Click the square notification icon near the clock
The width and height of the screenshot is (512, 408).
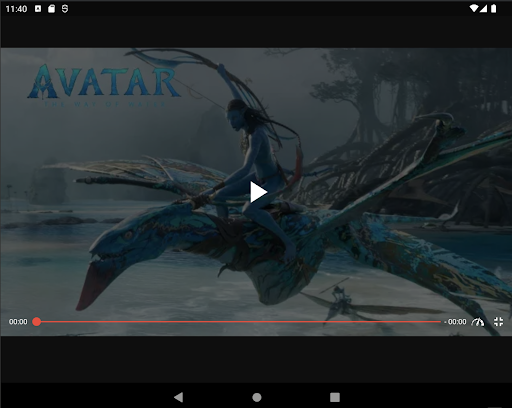point(38,9)
